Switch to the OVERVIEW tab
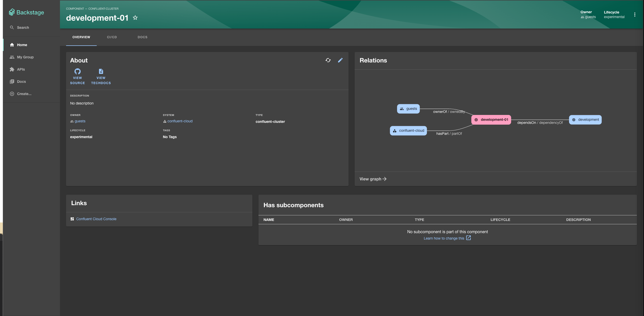644x316 pixels. (81, 37)
